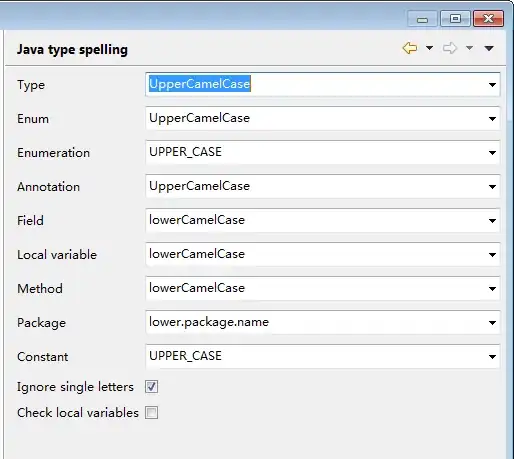514x459 pixels.
Task: Expand the Enum spelling dropdown
Action: (x=492, y=119)
